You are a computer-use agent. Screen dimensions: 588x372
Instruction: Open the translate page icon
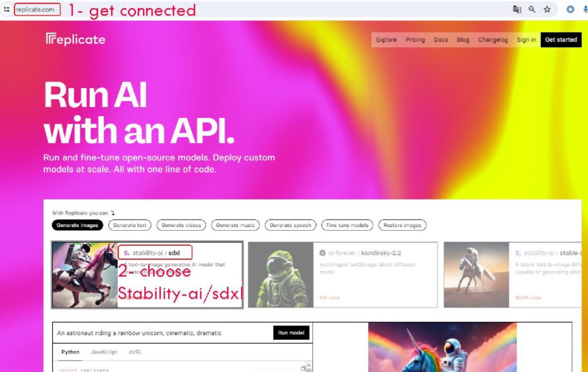[x=517, y=9]
